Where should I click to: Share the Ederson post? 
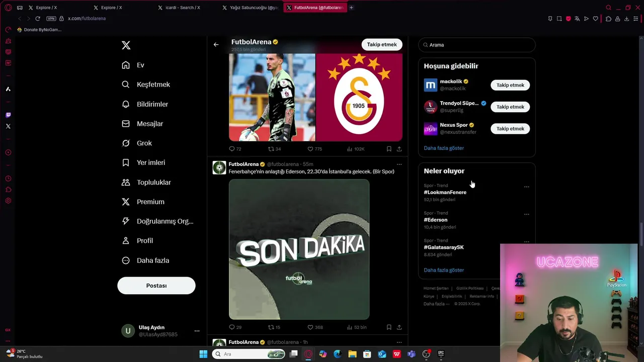[399, 327]
